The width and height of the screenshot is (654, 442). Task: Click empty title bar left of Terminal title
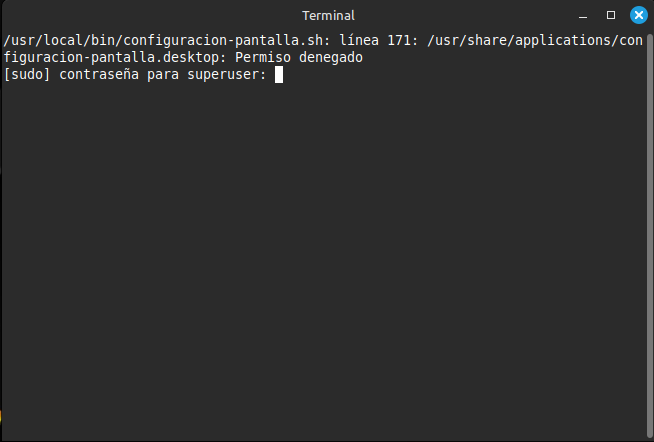(x=150, y=16)
